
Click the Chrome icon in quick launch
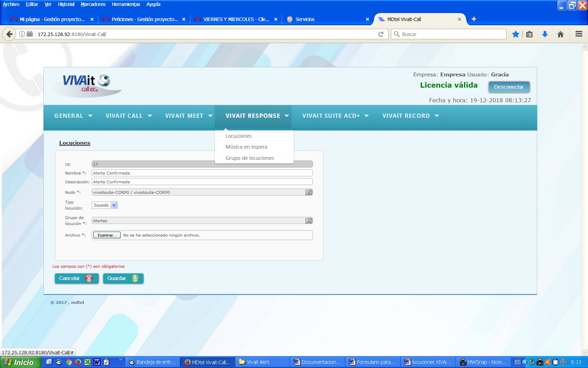coord(69,362)
